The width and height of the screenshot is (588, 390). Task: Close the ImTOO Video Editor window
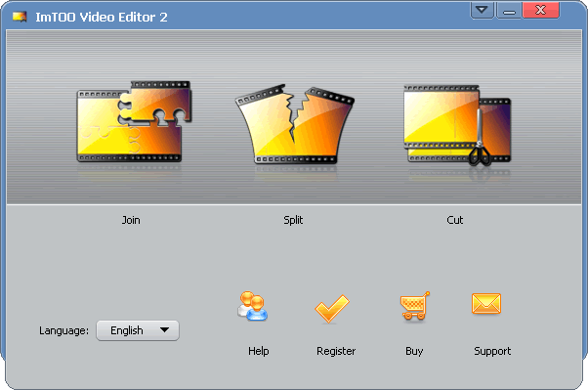[541, 10]
